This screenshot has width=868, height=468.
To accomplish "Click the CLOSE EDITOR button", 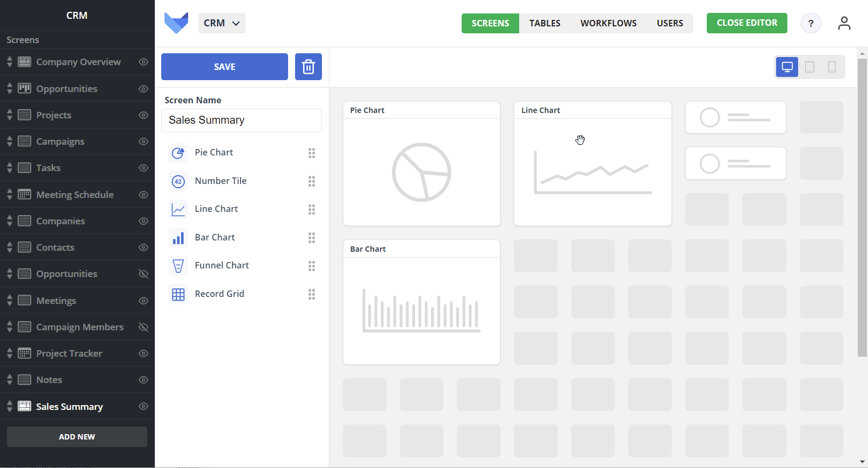I will pyautogui.click(x=747, y=23).
